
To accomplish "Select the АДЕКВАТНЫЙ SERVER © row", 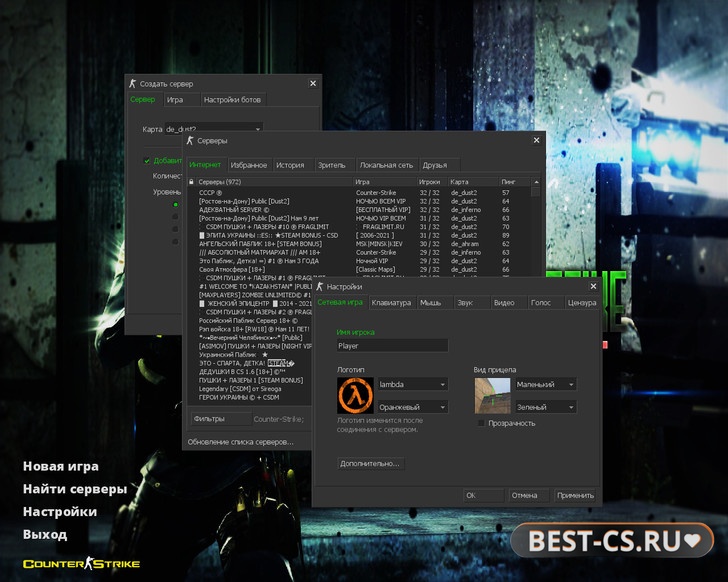I will click(358, 210).
